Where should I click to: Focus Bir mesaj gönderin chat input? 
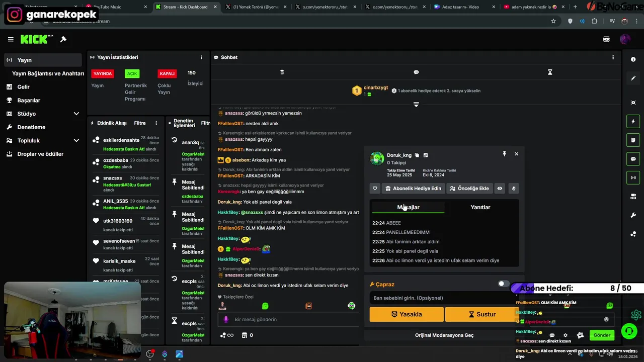(x=289, y=319)
